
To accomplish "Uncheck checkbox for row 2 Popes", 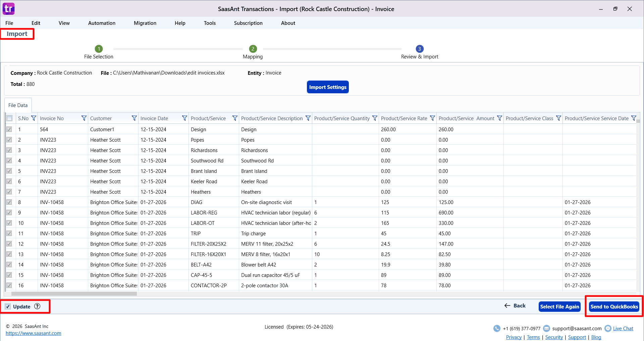I will [9, 140].
